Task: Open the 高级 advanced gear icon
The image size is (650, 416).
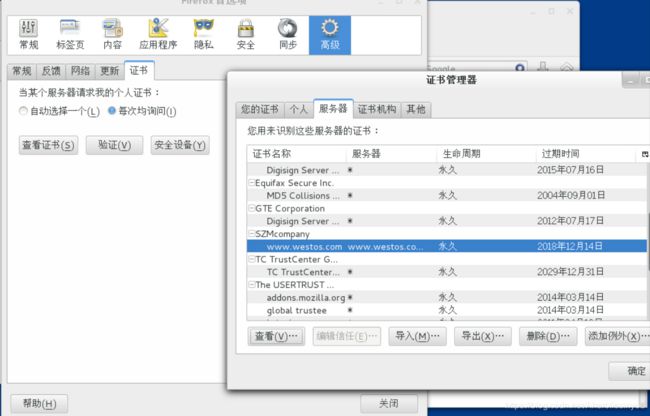Action: (330, 35)
